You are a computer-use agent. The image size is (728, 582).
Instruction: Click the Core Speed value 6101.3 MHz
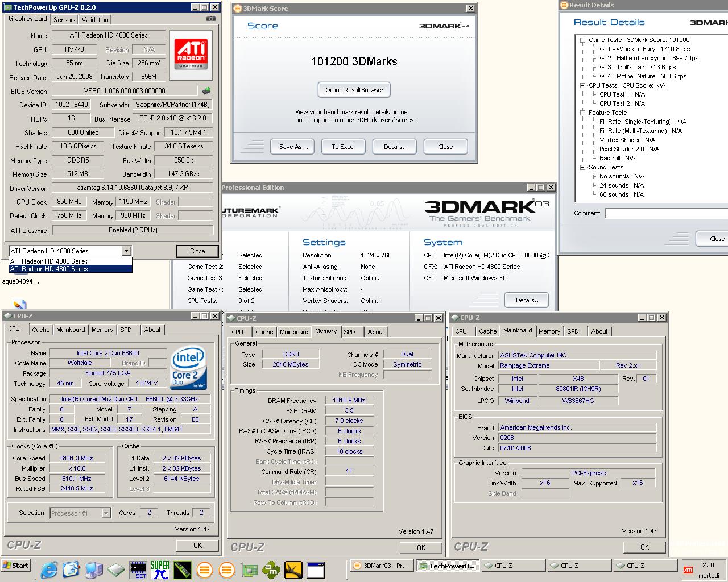(76, 458)
